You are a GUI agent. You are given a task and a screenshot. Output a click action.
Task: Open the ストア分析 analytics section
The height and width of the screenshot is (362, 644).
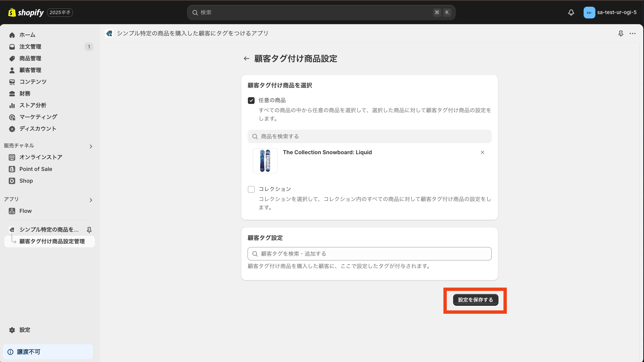pyautogui.click(x=32, y=105)
